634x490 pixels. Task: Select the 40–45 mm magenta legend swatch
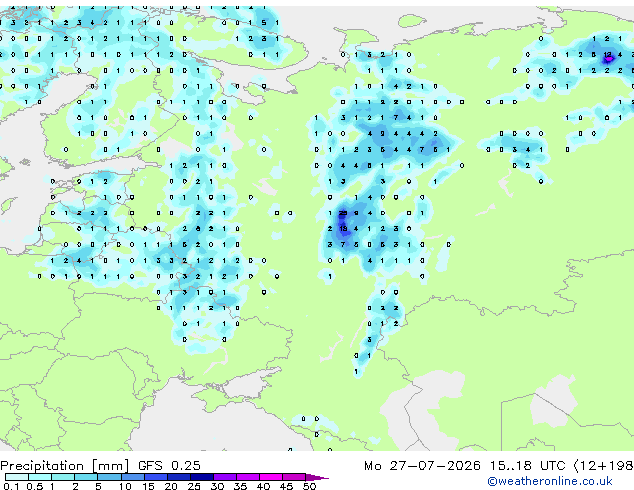(x=271, y=477)
